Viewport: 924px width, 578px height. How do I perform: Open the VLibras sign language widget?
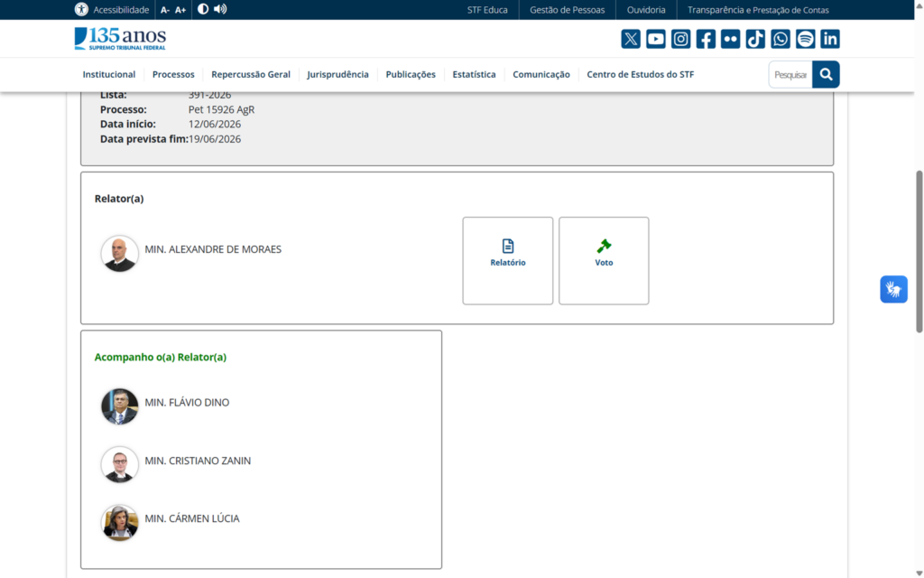coord(893,289)
